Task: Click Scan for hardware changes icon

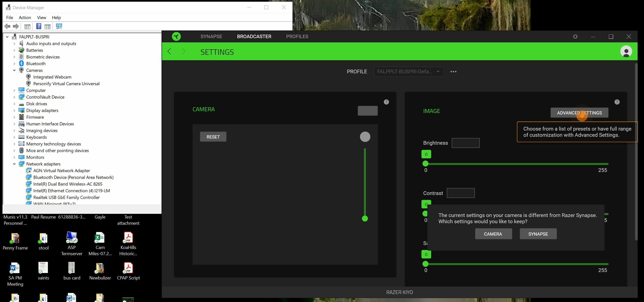Action: pyautogui.click(x=59, y=26)
